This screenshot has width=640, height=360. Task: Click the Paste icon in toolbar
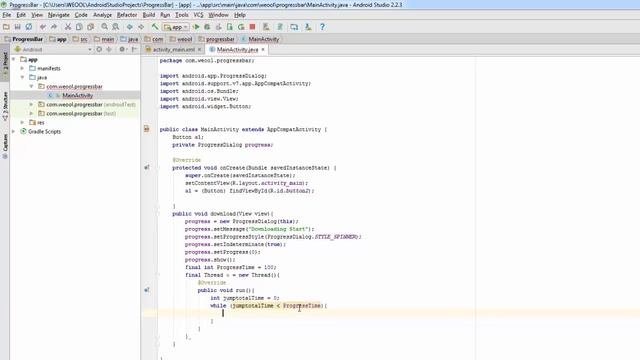coord(91,27)
